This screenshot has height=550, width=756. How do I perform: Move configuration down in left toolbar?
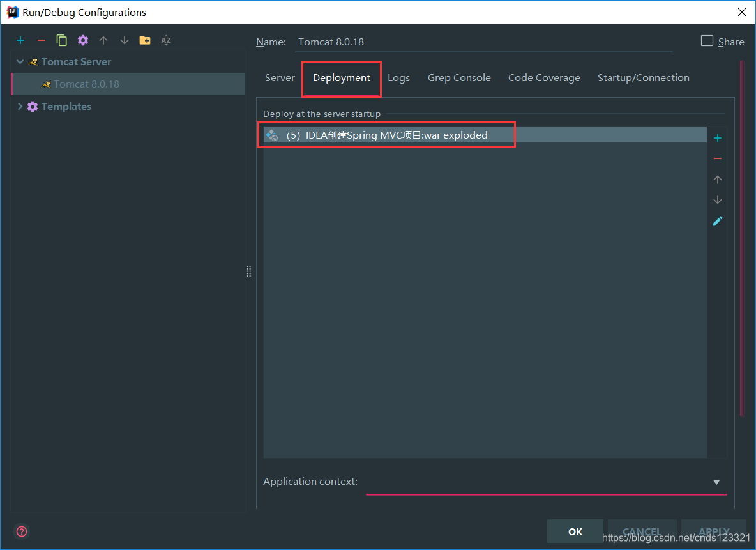click(125, 40)
